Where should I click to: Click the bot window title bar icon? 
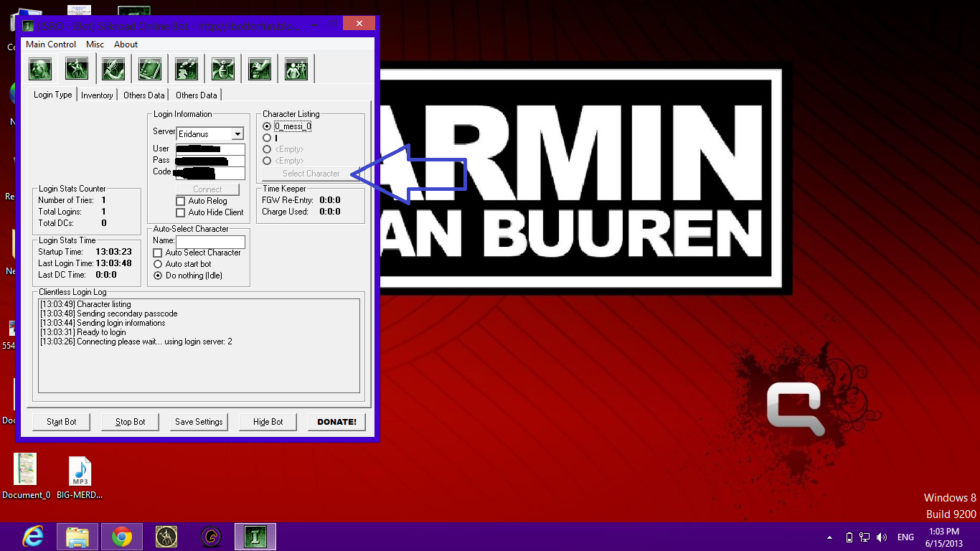coord(28,26)
